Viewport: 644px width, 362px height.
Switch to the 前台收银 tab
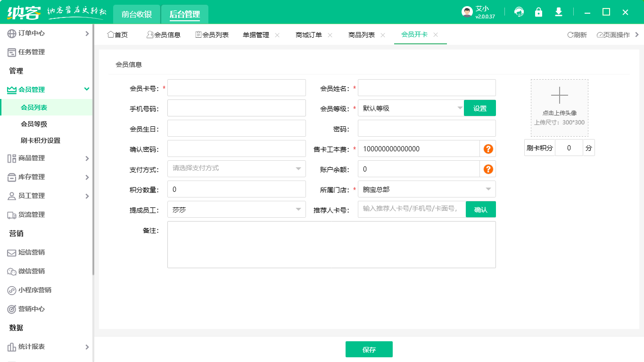[137, 14]
